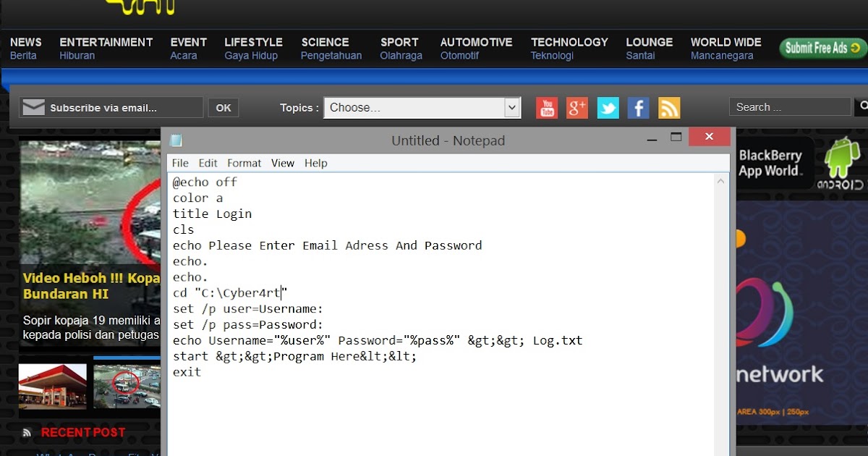Select the TECHNOLOGY navigation tab
The image size is (868, 456).
pyautogui.click(x=569, y=42)
